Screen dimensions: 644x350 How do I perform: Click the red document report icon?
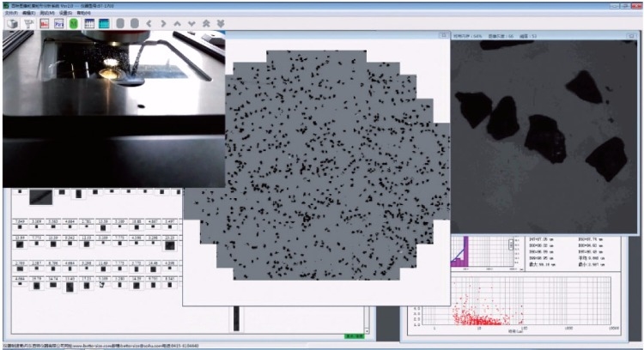44,24
